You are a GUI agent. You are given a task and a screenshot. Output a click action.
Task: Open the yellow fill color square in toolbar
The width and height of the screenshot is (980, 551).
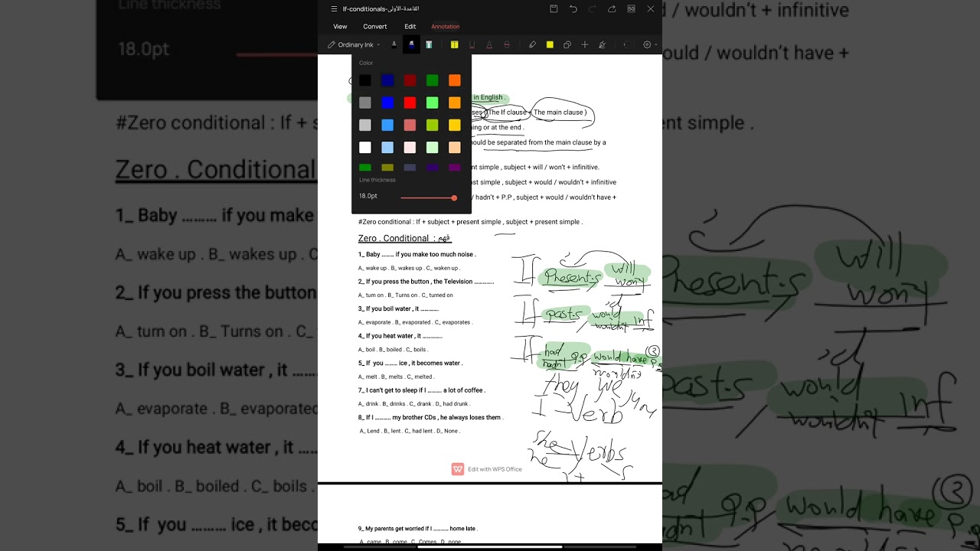pyautogui.click(x=550, y=45)
